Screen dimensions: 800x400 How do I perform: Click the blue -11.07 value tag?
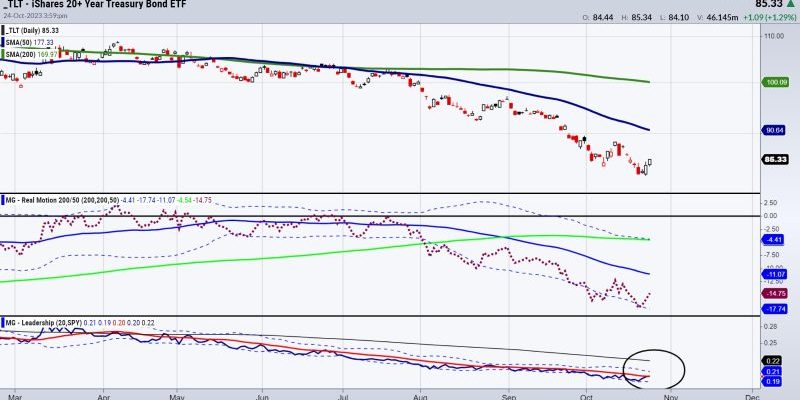(x=774, y=274)
